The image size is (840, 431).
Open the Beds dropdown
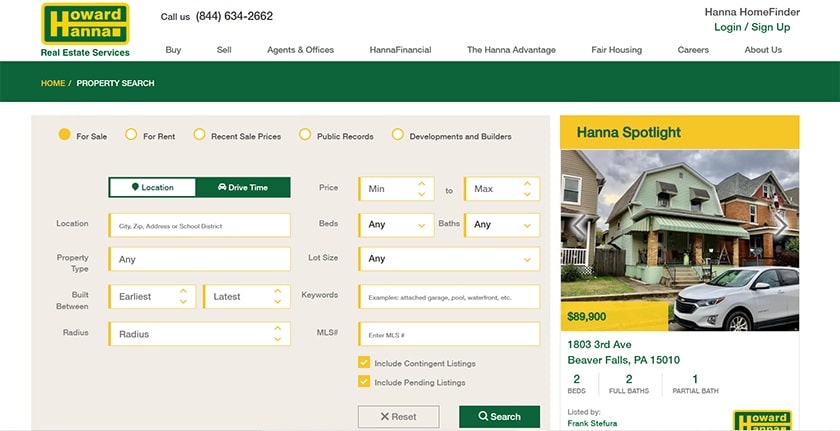coord(396,225)
